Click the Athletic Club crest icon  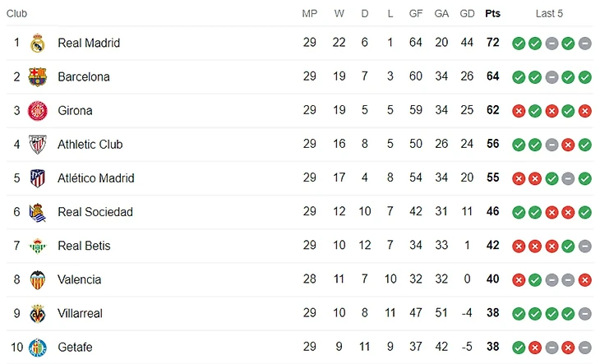click(x=38, y=145)
